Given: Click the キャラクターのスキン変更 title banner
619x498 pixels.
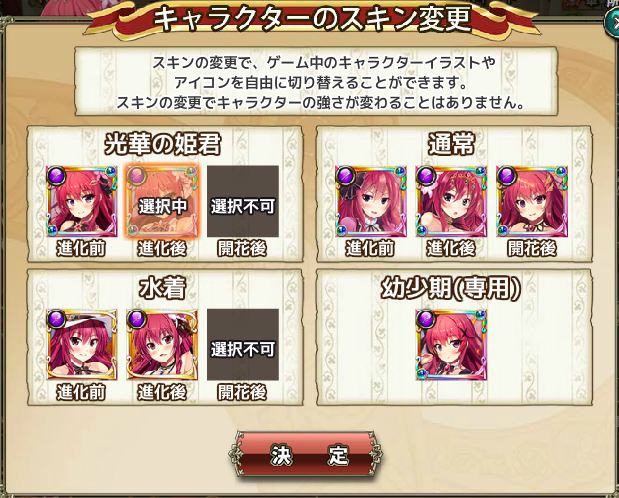Looking at the screenshot, I should [312, 19].
